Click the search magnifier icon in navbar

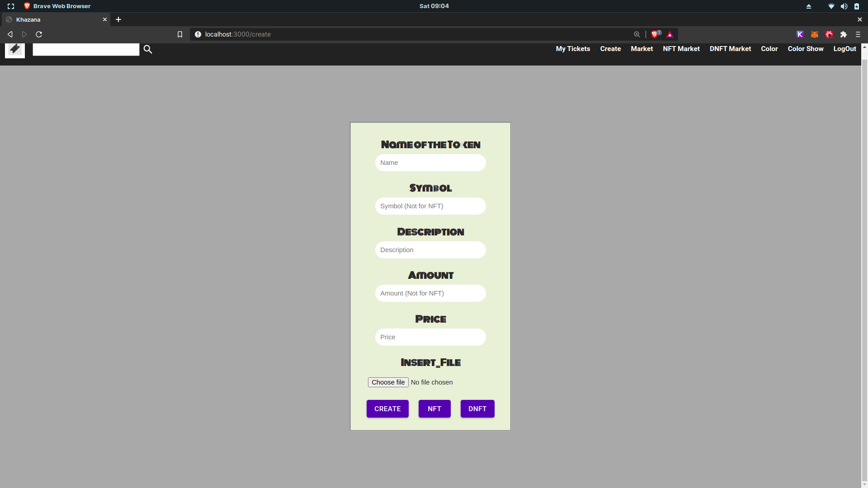tap(148, 49)
